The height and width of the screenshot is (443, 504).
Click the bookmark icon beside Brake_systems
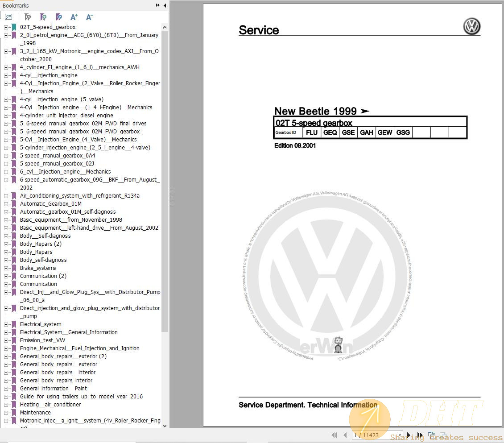[14, 268]
